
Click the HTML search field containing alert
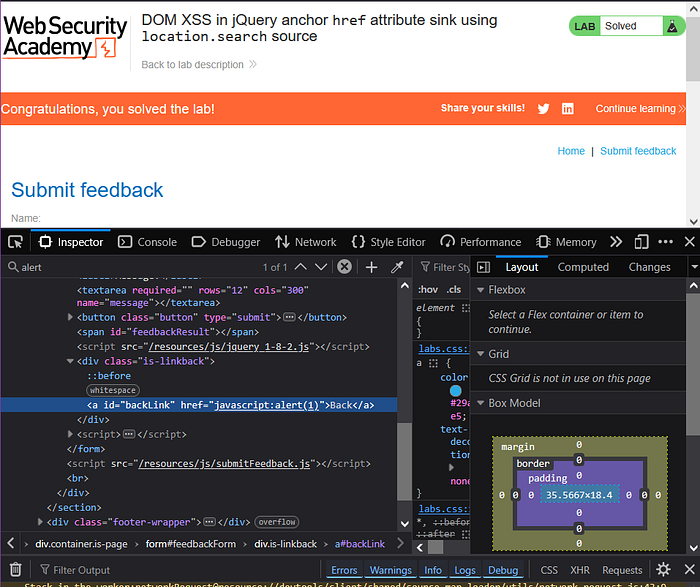134,267
